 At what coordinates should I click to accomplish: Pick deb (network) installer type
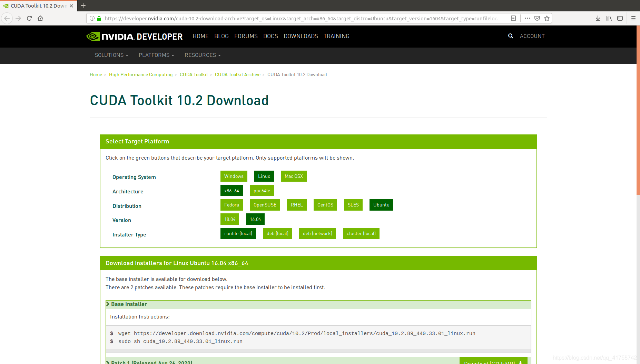[317, 233]
